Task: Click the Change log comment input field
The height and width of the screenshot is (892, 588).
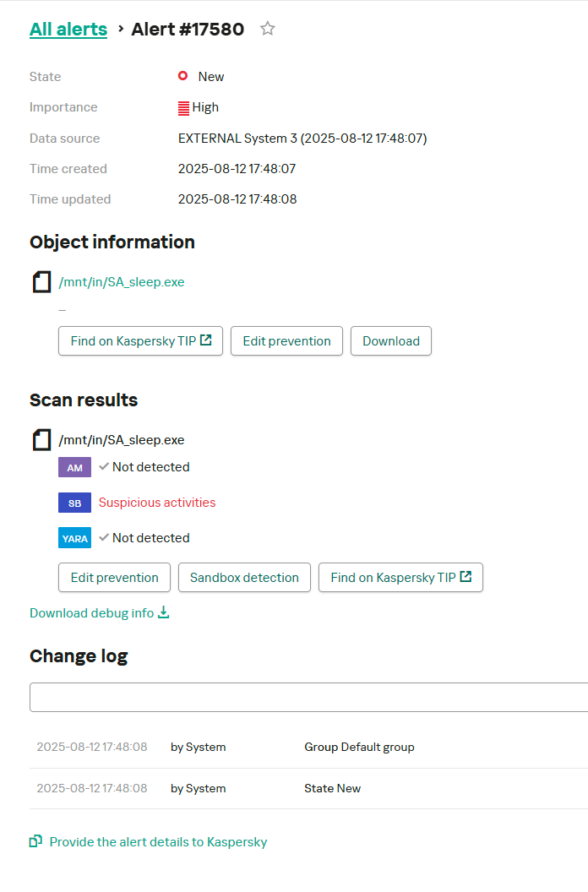Action: coord(308,698)
